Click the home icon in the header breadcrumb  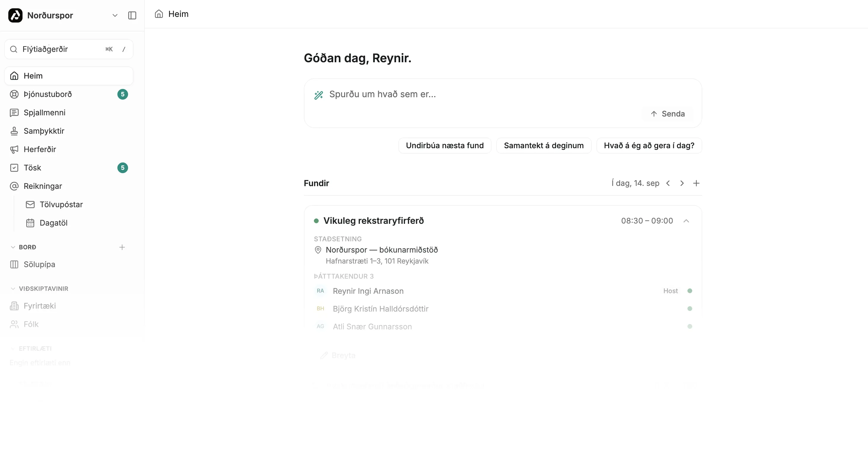[x=159, y=14]
